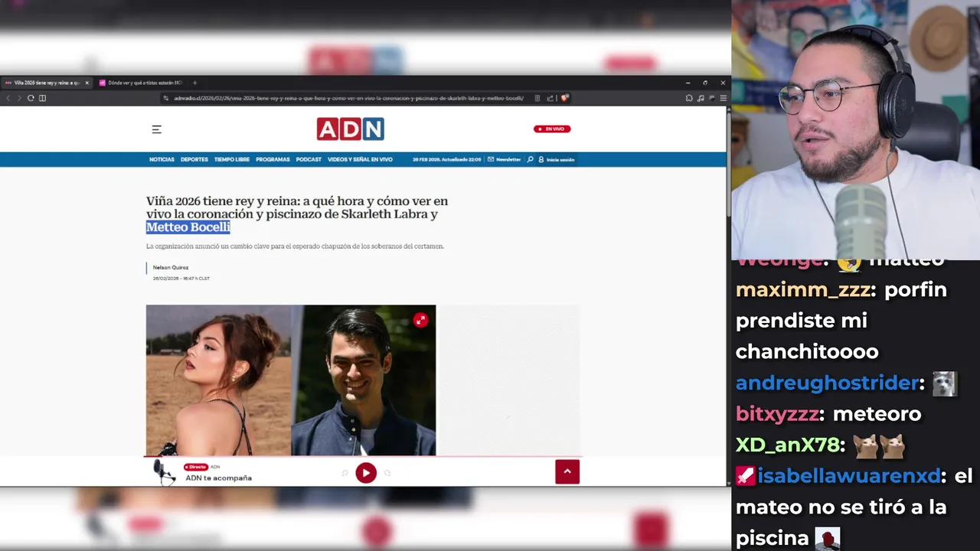Click the browser forward arrow
The width and height of the screenshot is (980, 551).
19,98
